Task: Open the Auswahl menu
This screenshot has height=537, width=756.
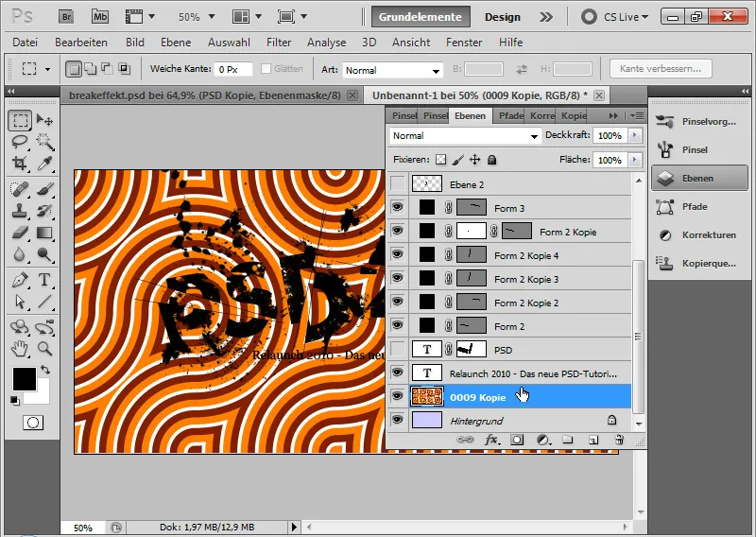Action: point(229,43)
